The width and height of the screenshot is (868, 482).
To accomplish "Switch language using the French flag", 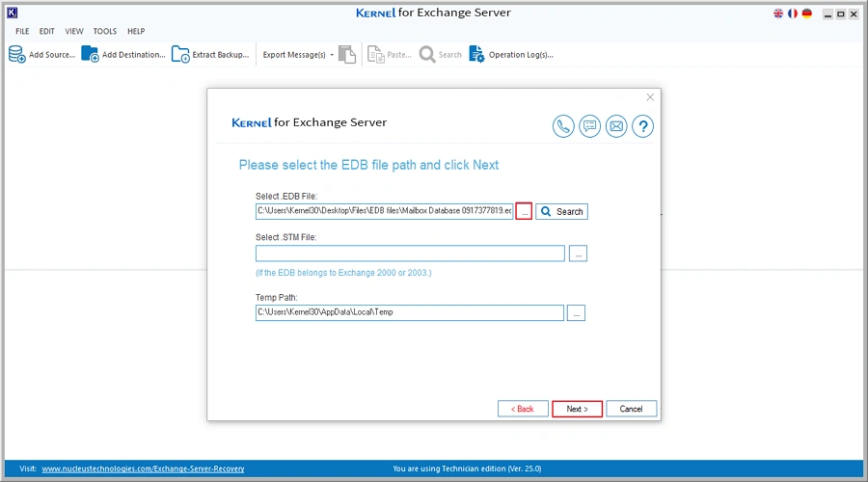I will pos(793,13).
